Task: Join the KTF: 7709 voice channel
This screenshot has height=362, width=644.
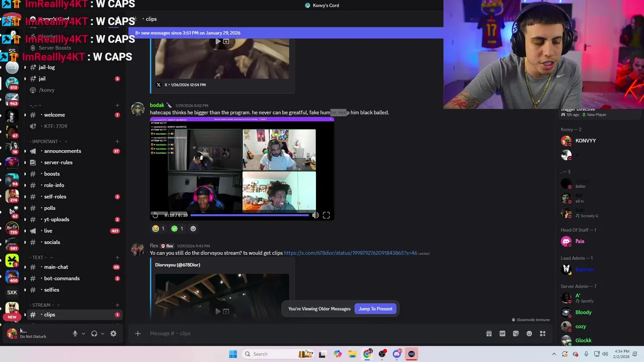Action: 73,126
